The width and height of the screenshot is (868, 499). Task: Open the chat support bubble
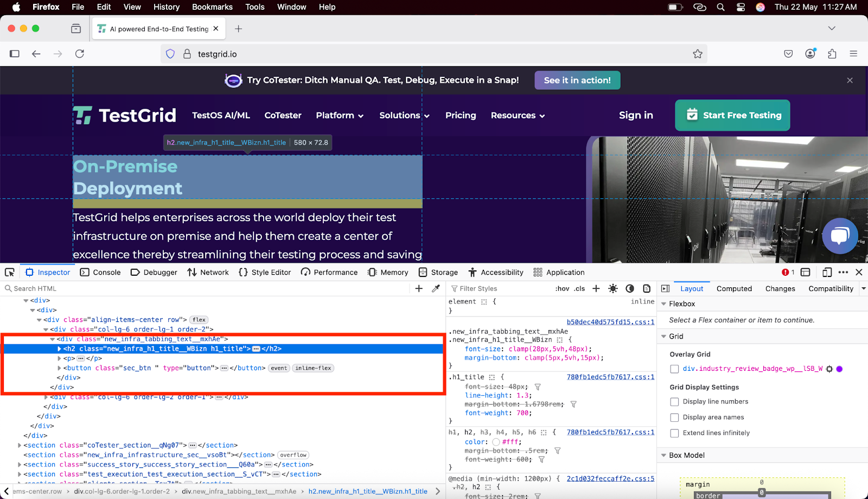(x=840, y=236)
